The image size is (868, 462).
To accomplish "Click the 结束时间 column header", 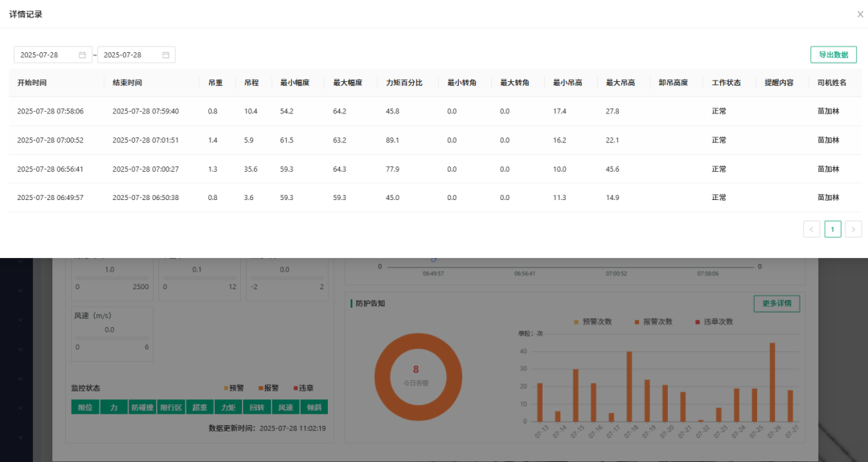I will pyautogui.click(x=127, y=83).
